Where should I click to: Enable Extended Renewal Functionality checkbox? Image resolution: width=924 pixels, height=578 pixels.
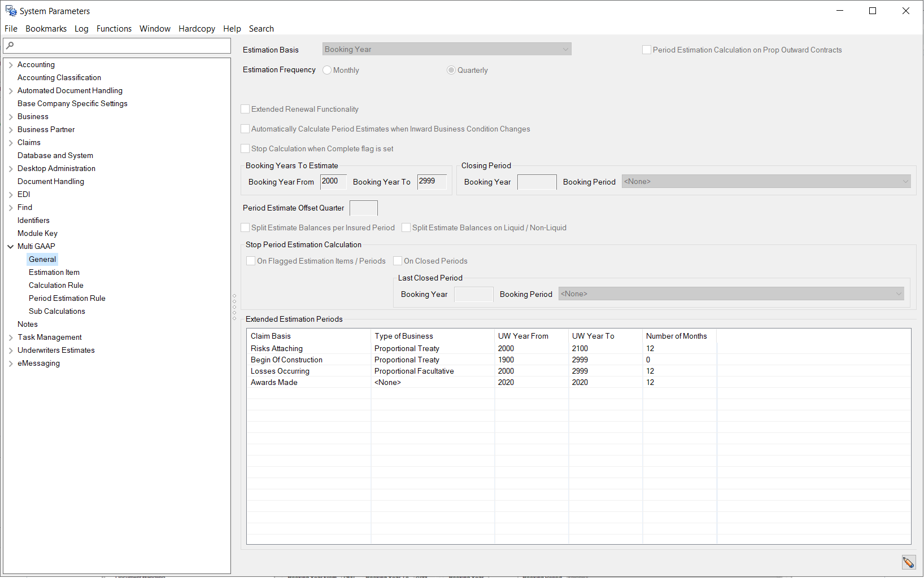click(245, 109)
